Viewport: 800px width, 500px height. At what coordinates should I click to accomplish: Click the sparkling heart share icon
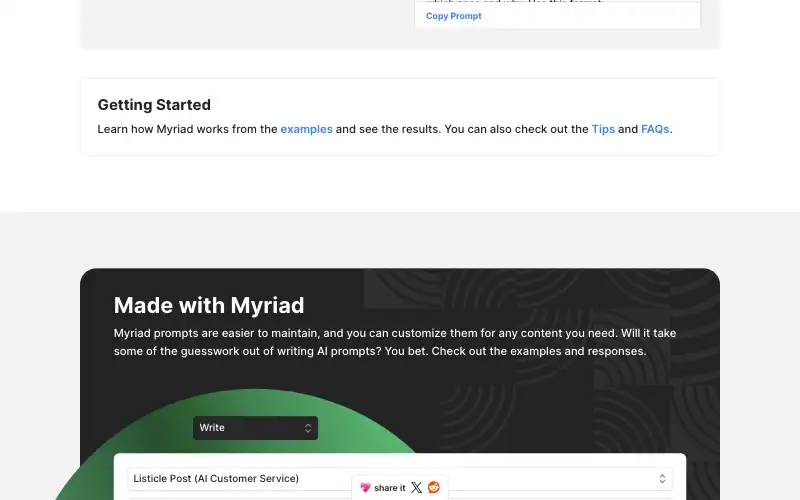point(365,488)
